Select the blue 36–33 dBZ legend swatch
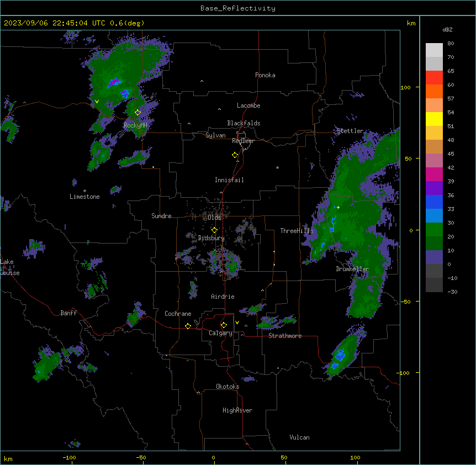The width and height of the screenshot is (476, 465). (x=434, y=202)
